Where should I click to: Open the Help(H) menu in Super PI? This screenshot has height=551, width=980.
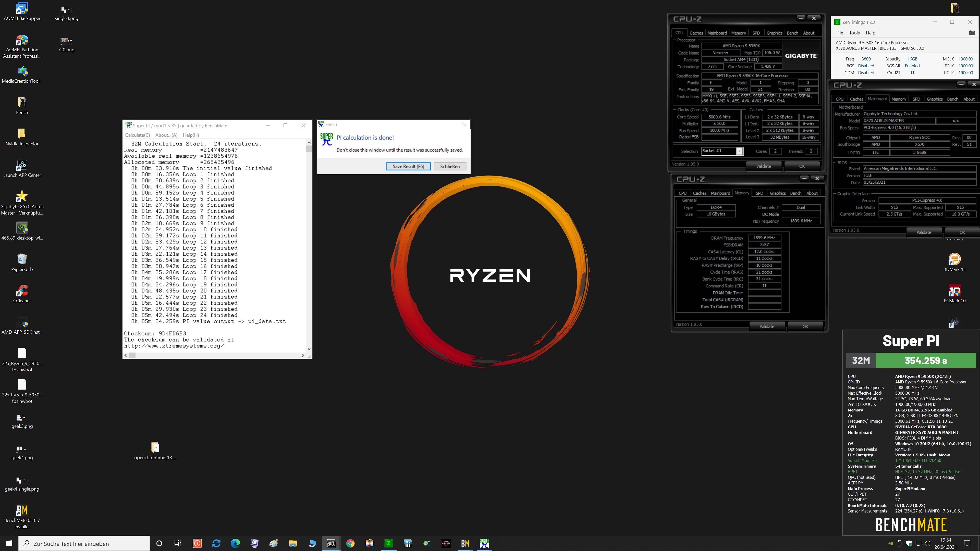pyautogui.click(x=191, y=135)
